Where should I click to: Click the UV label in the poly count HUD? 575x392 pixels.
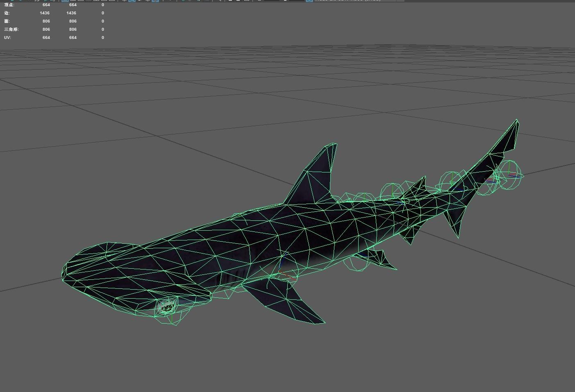[x=7, y=38]
